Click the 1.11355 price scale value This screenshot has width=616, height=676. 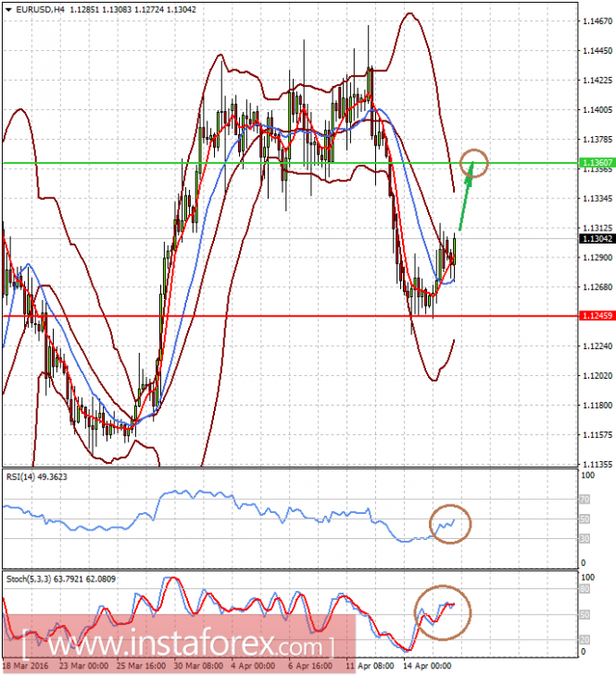point(597,464)
